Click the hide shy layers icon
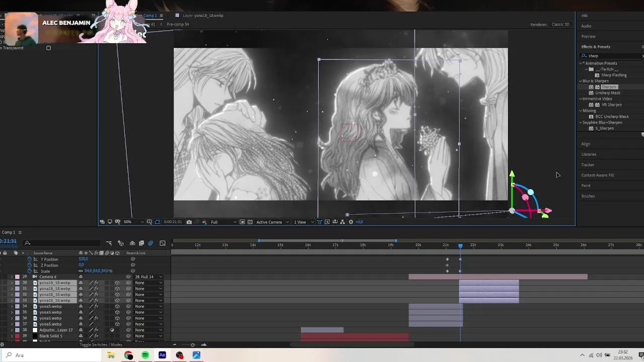 [x=132, y=243]
